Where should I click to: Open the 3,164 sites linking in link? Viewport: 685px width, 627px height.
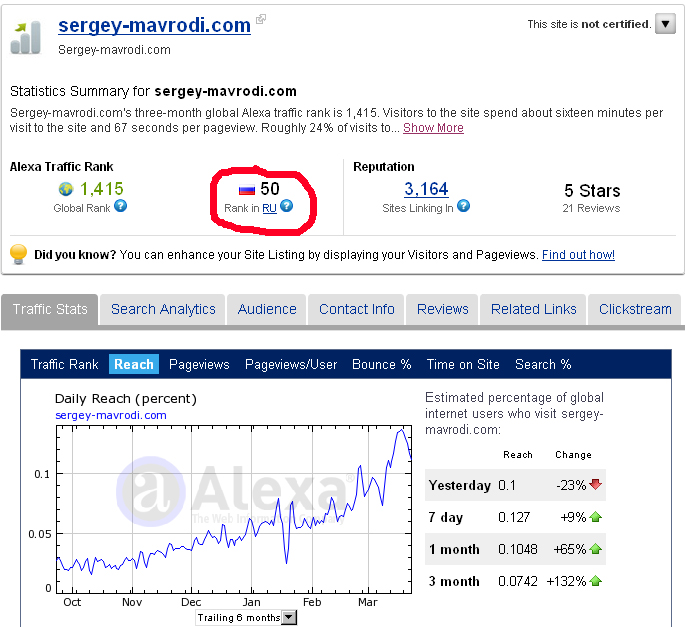[426, 189]
